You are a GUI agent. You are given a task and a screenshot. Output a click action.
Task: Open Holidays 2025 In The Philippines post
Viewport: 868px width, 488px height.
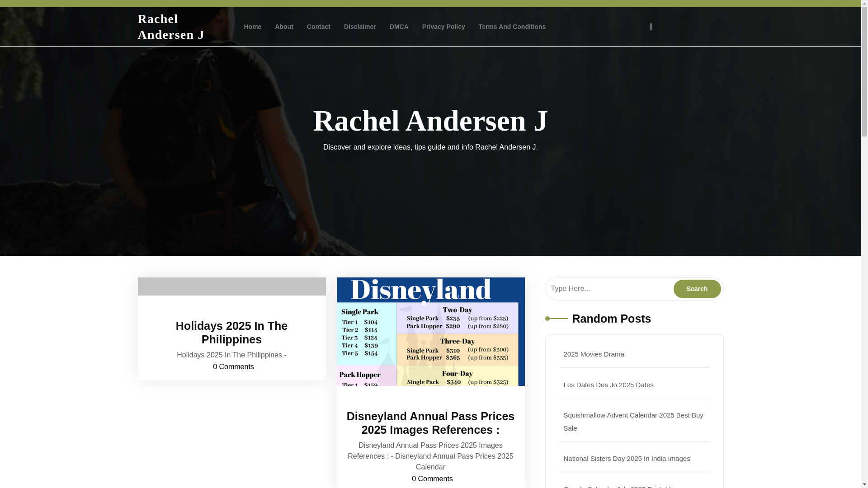point(231,333)
